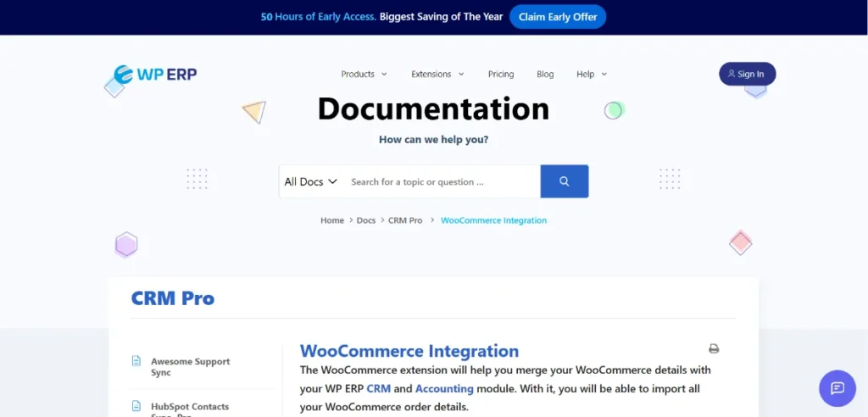The height and width of the screenshot is (417, 868).
Task: Click the Awesome Support Sync document icon
Action: point(136,361)
